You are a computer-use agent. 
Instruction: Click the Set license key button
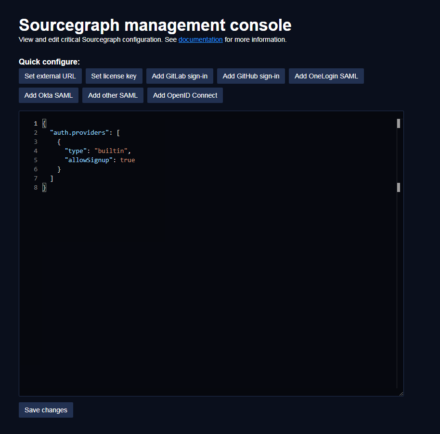114,76
